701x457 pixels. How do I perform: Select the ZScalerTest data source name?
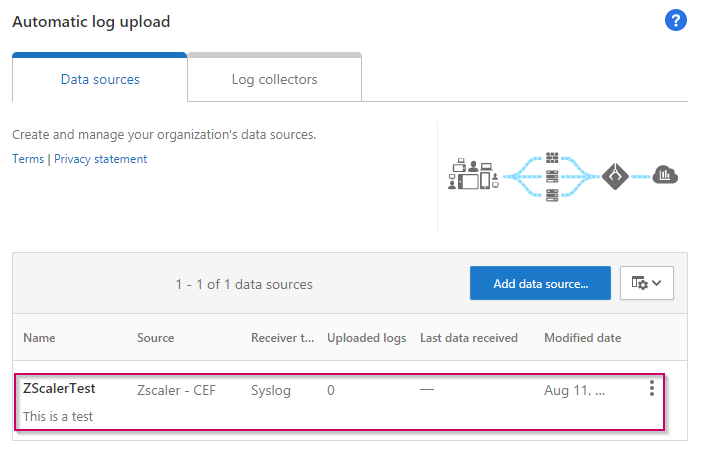pos(59,389)
